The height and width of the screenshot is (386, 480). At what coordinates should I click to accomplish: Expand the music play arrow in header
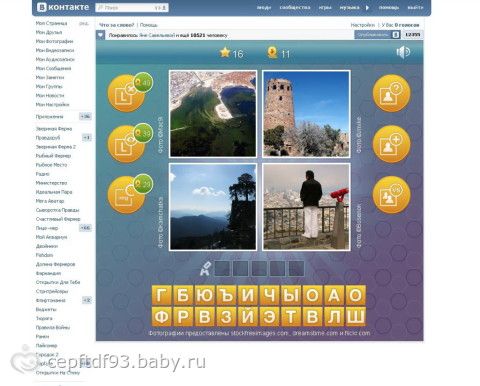pyautogui.click(x=367, y=7)
